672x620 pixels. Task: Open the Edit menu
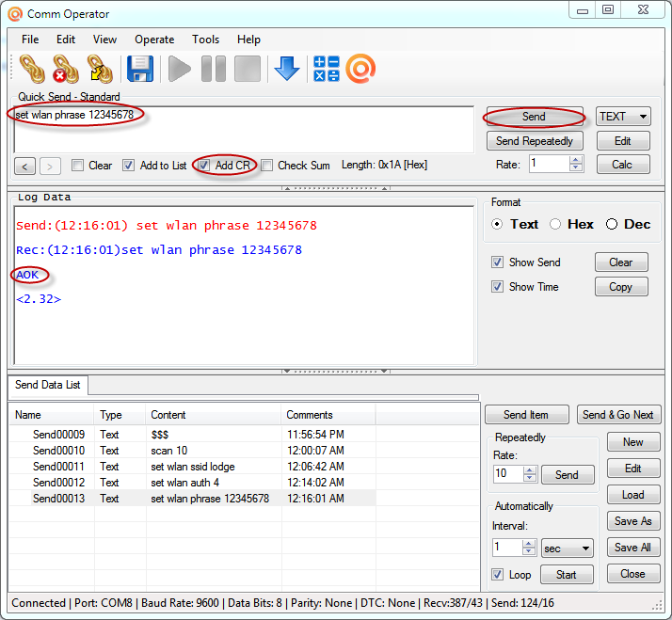click(x=66, y=40)
